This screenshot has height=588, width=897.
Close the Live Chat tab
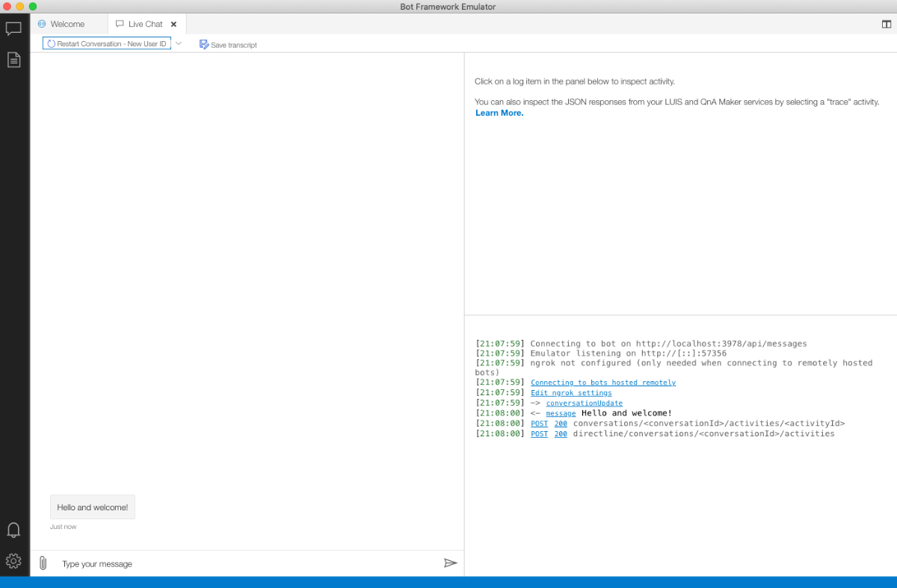pyautogui.click(x=173, y=24)
